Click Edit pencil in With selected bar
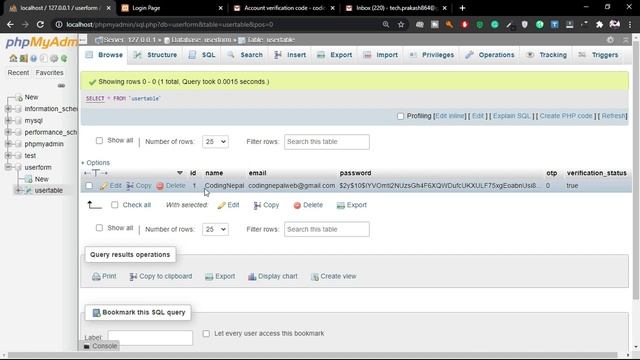The width and height of the screenshot is (640, 360). coord(221,205)
